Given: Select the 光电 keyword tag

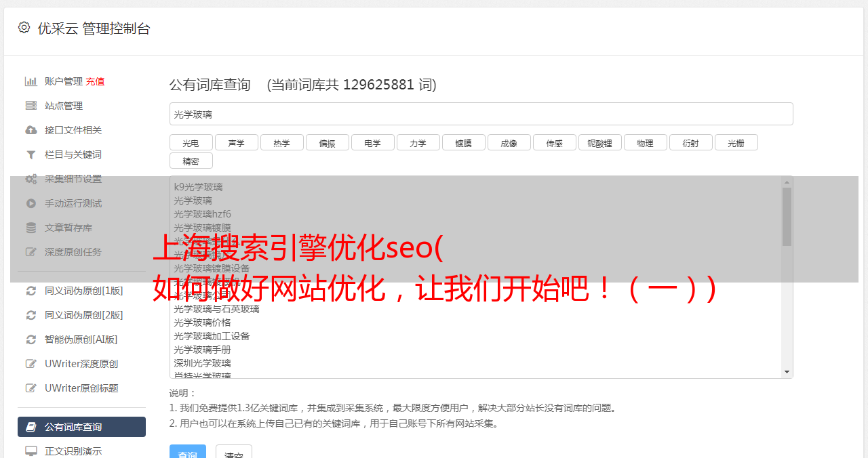Looking at the screenshot, I should coord(191,142).
